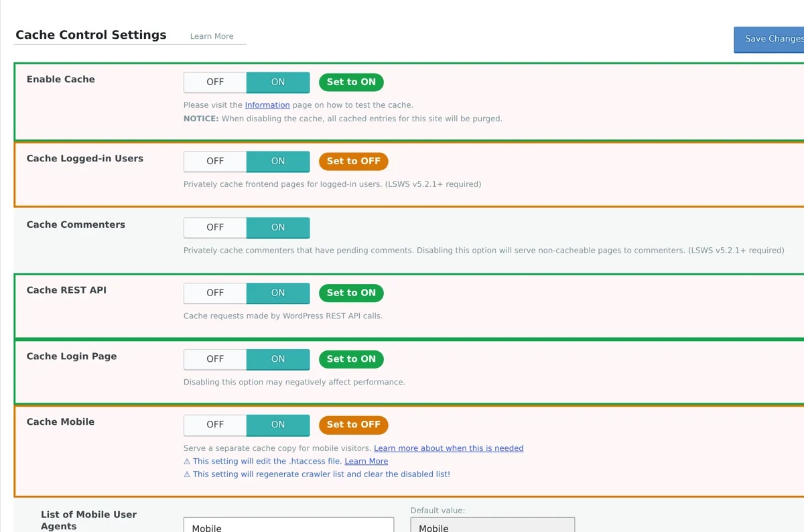Open Learn More link for .htaccess warning

366,461
